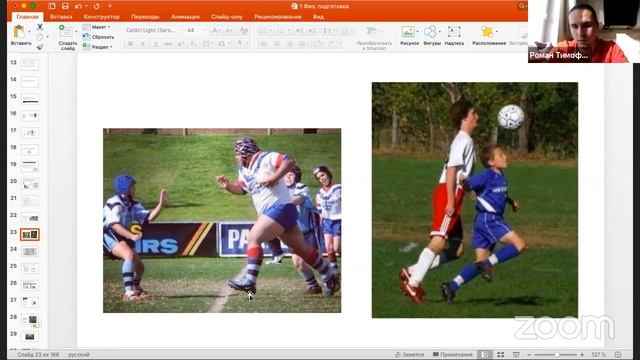The width and height of the screenshot is (640, 360).
Task: Open the Слайд-шоу tab
Action: point(227,17)
